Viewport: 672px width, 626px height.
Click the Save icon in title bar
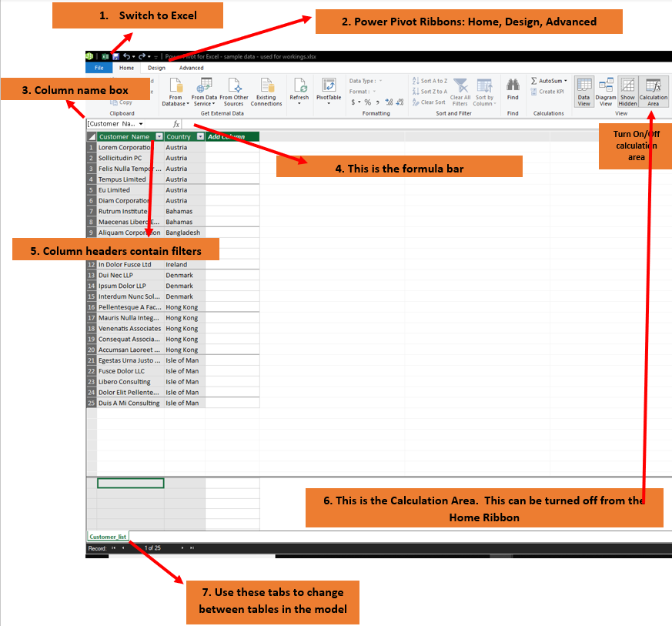click(115, 57)
